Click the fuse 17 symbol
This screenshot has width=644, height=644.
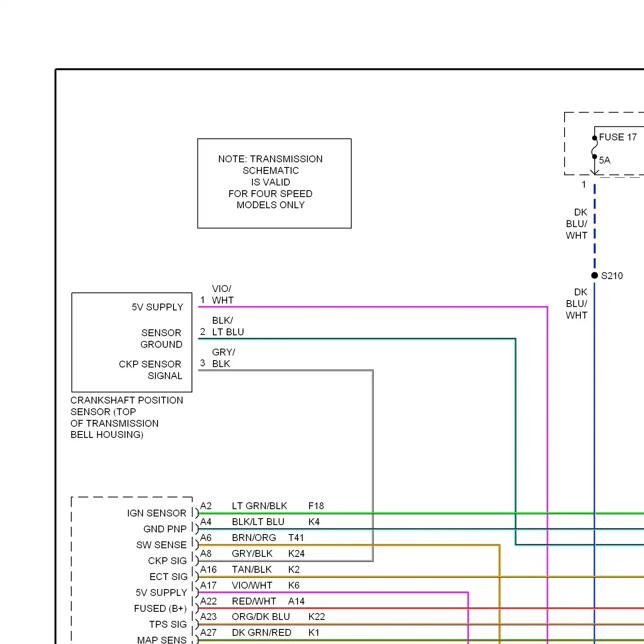click(595, 148)
